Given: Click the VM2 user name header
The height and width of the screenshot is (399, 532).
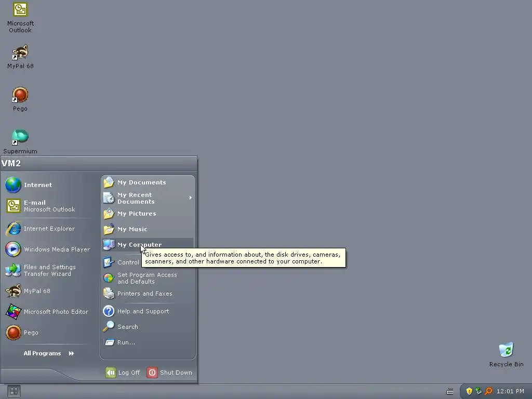Looking at the screenshot, I should (x=11, y=163).
